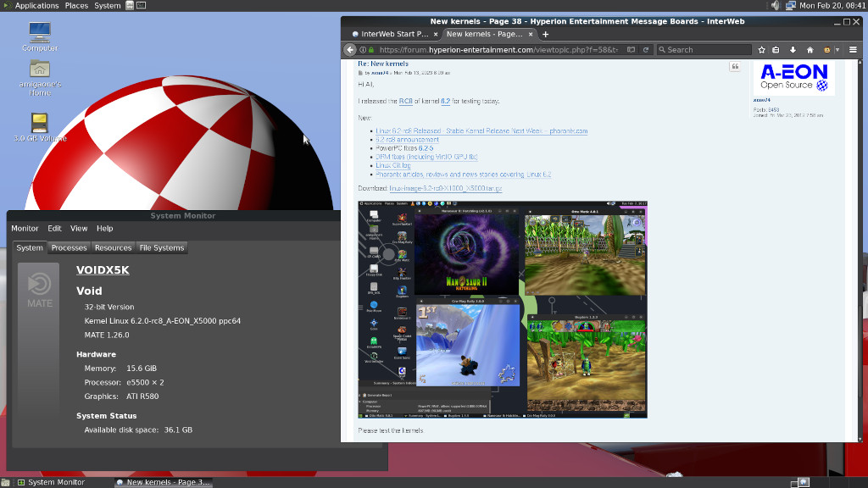Click the quote button on the post

pos(735,66)
